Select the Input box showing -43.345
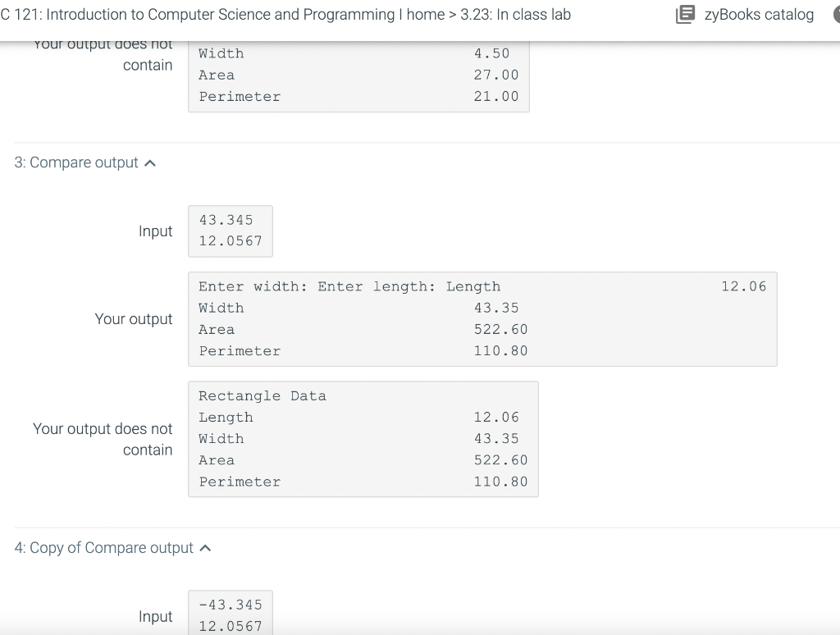Viewport: 840px width, 635px height. (x=231, y=612)
